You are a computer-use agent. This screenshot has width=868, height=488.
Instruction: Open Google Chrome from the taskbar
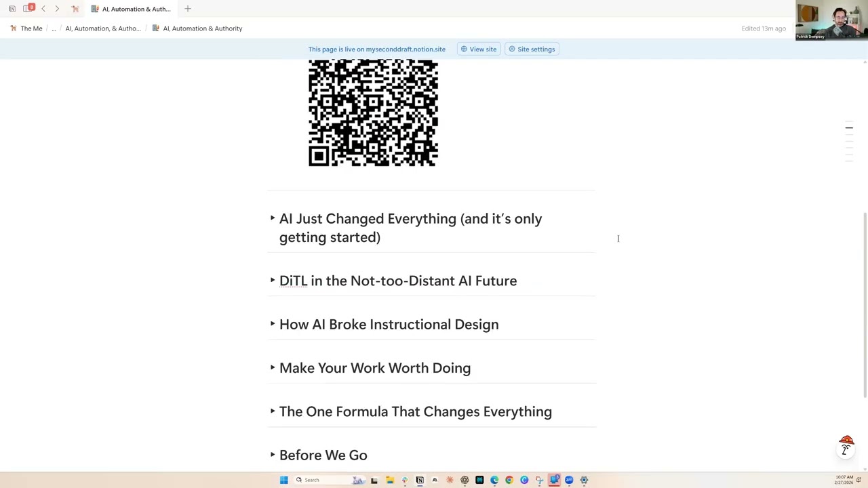[x=509, y=480]
